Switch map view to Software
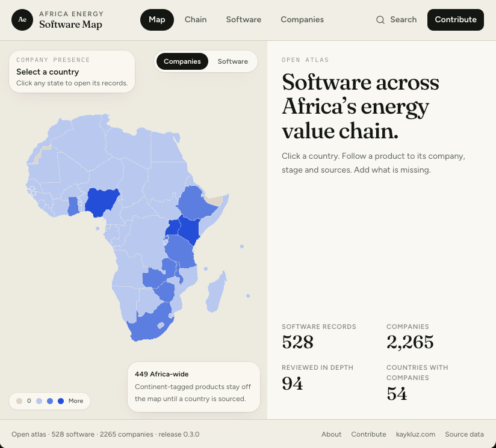The height and width of the screenshot is (448, 496). click(x=232, y=61)
